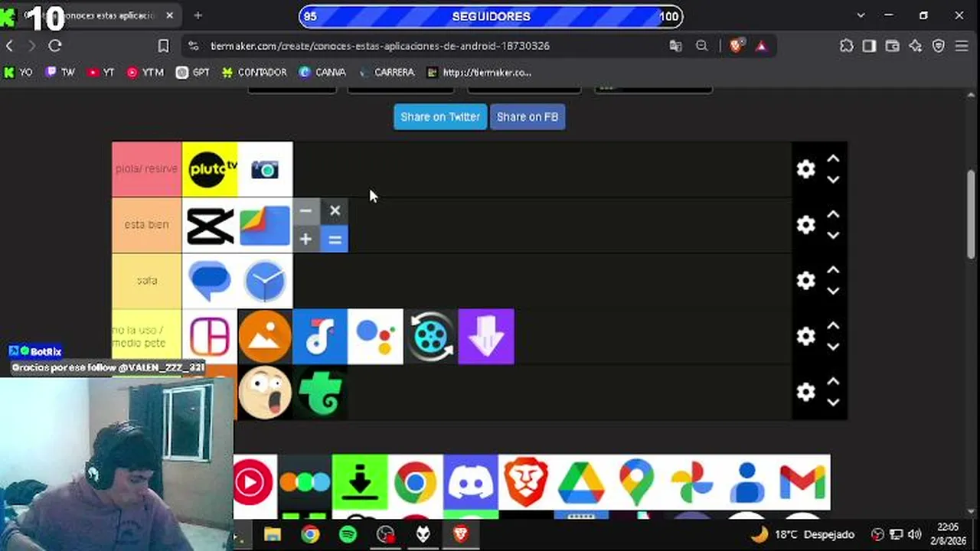Image resolution: width=980 pixels, height=551 pixels.
Task: Open settings gear for the "safa" tier
Action: (805, 281)
